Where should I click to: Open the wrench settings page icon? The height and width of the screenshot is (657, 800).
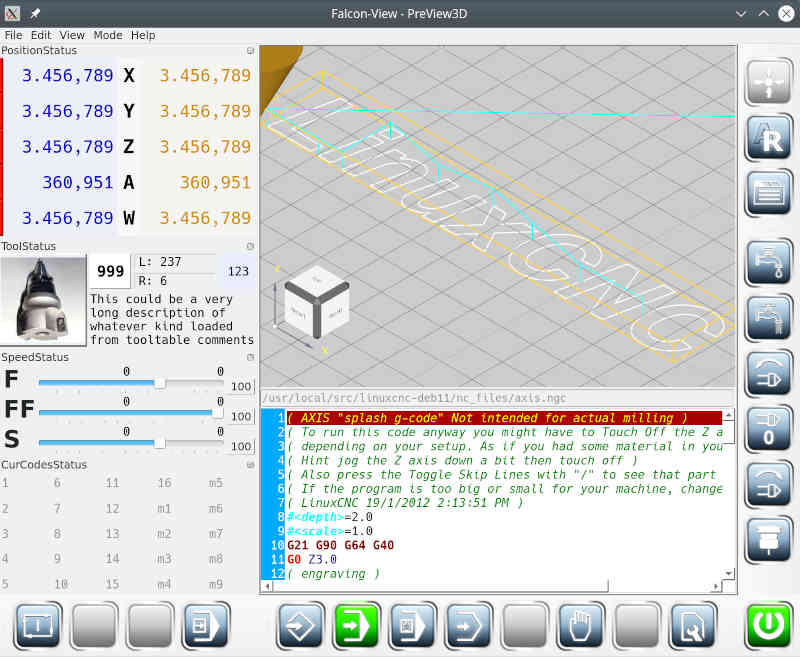(693, 625)
